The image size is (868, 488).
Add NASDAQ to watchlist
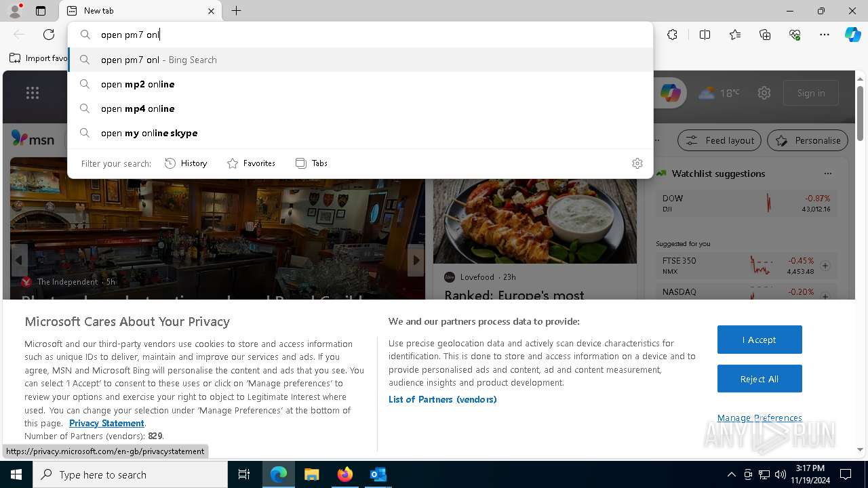point(825,296)
